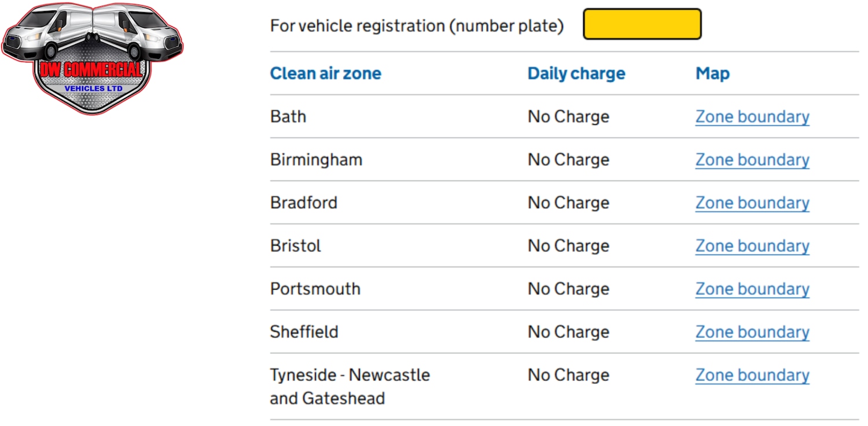Click the vehicle registration label text
This screenshot has height=426, width=868.
(x=417, y=26)
